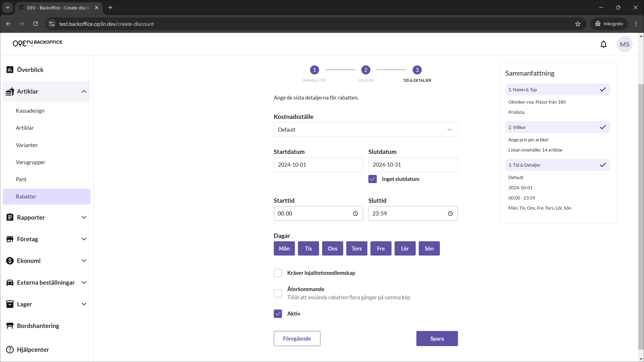
Task: Toggle the Ons day button
Action: tap(332, 248)
